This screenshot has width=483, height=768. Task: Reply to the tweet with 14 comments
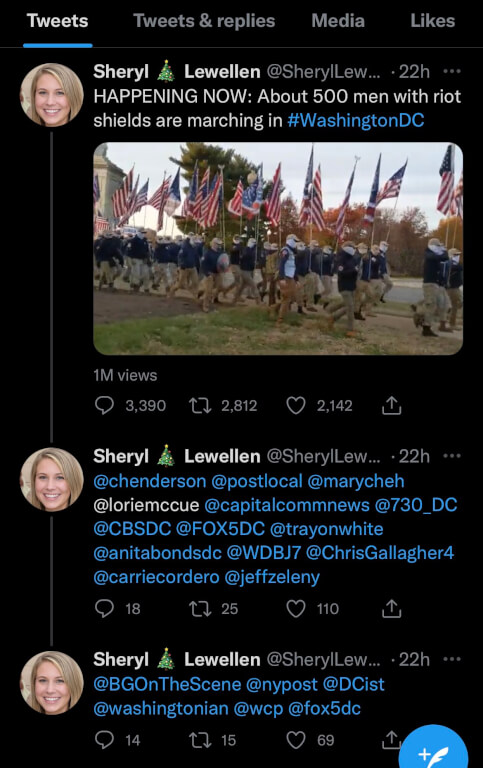point(104,740)
